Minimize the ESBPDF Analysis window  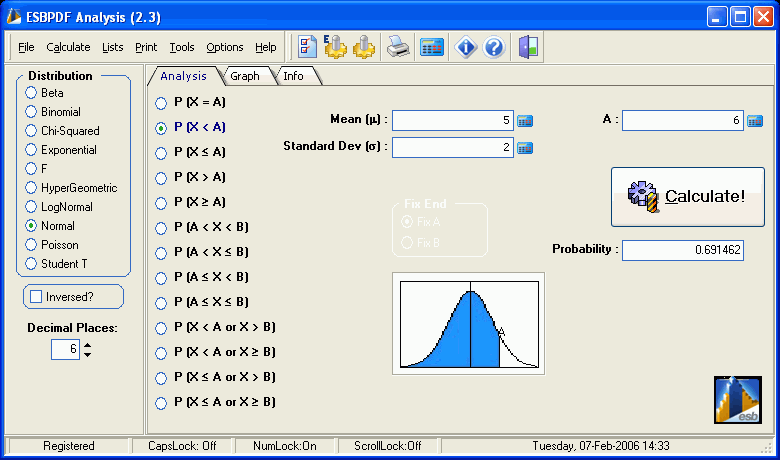(x=716, y=17)
